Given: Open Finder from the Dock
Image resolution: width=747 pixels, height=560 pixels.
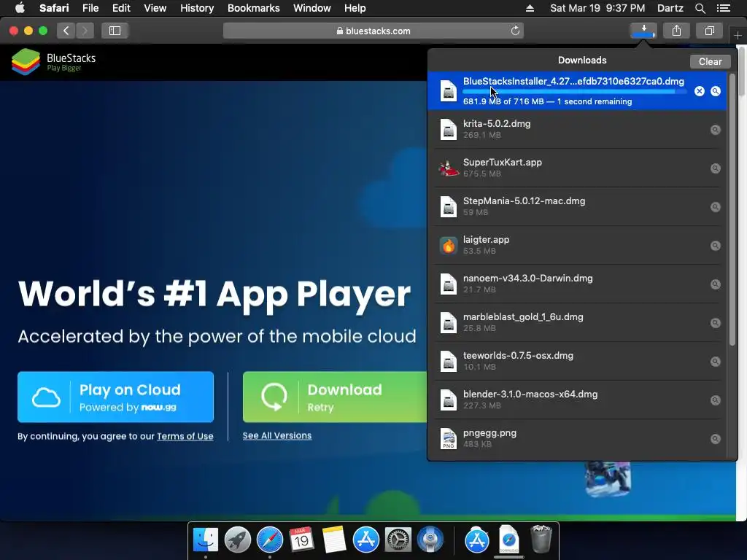Looking at the screenshot, I should pos(205,540).
